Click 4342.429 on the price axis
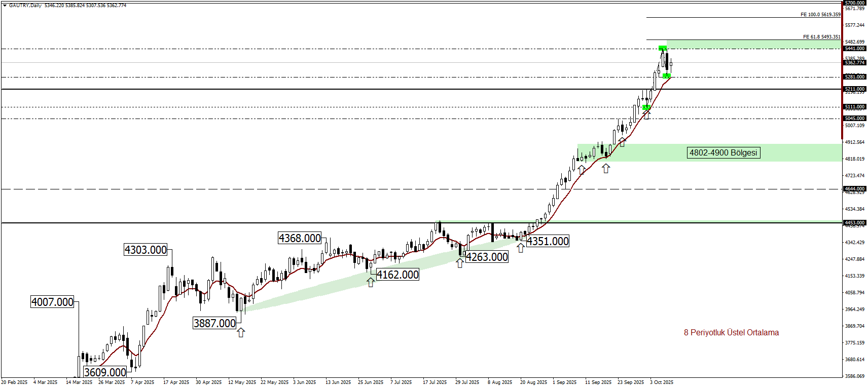The height and width of the screenshot is (388, 868). pos(855,243)
